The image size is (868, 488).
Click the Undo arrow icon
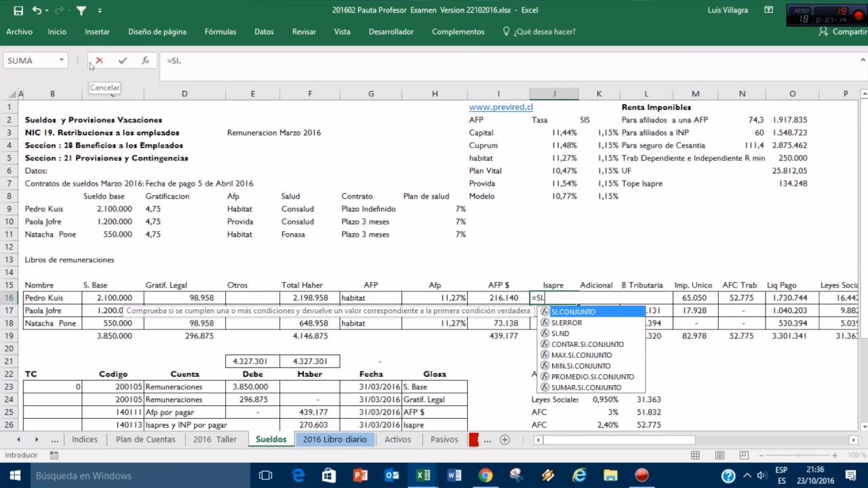pos(37,11)
